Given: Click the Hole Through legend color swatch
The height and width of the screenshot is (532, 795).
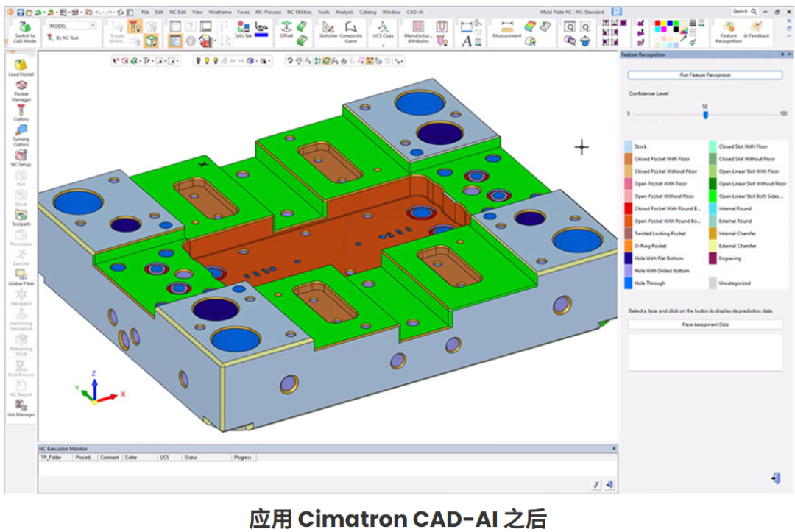Looking at the screenshot, I should 628,283.
